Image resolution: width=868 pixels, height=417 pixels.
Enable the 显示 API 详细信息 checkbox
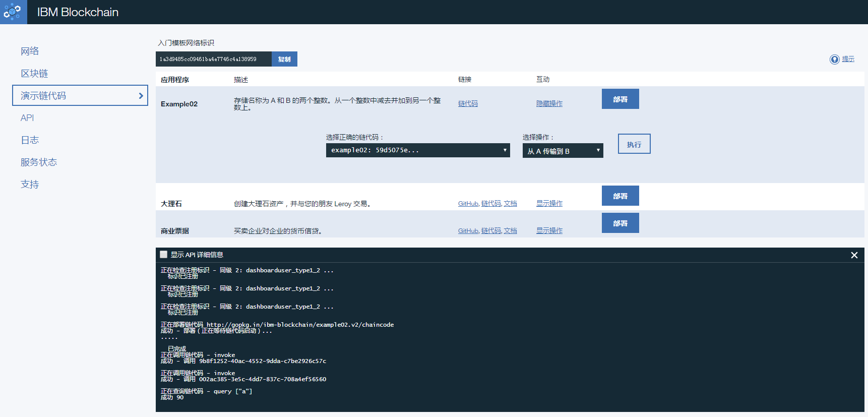click(x=164, y=255)
